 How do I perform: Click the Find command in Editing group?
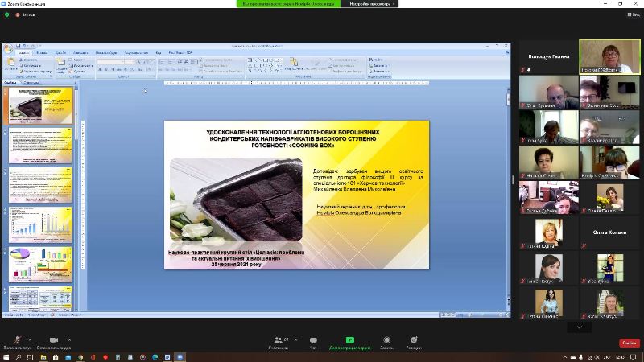pyautogui.click(x=376, y=60)
